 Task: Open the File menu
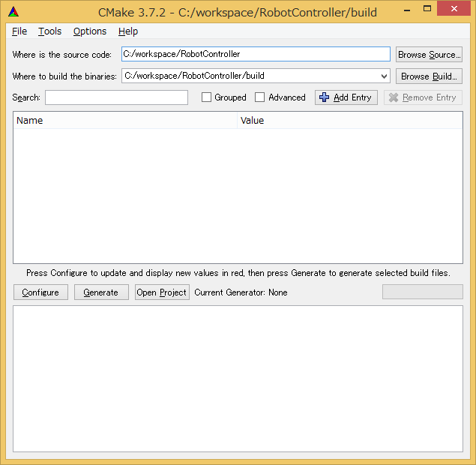coord(19,31)
